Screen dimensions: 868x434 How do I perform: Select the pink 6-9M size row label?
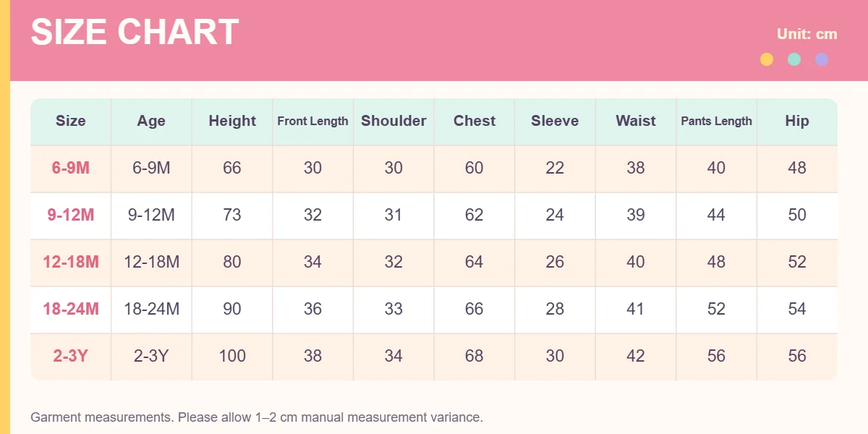[71, 168]
